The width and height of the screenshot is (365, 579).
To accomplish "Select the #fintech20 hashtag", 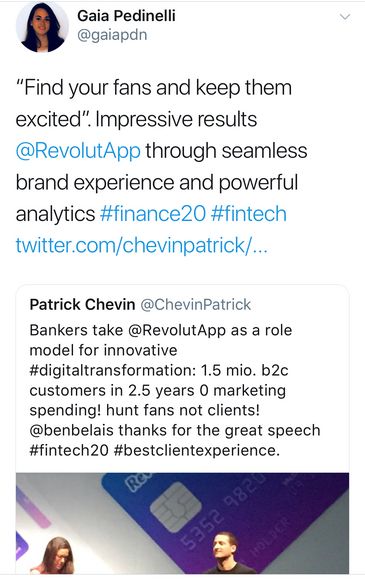I will coord(69,450).
